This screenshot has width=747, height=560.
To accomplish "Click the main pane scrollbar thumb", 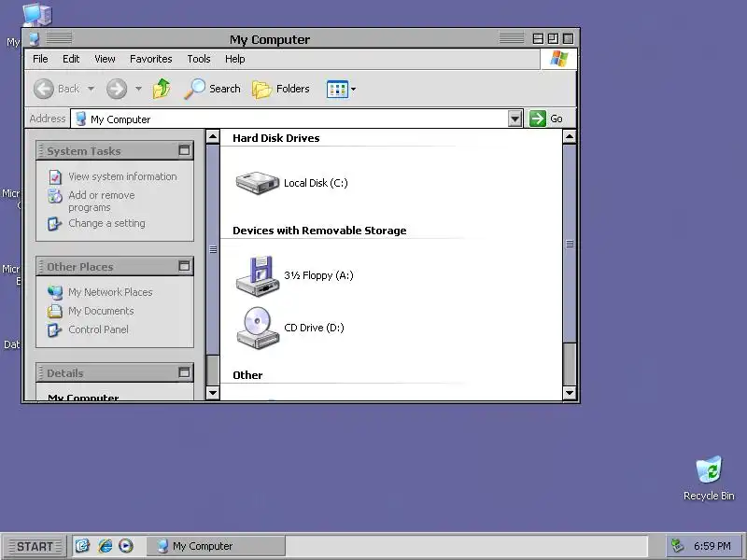I will (570, 244).
